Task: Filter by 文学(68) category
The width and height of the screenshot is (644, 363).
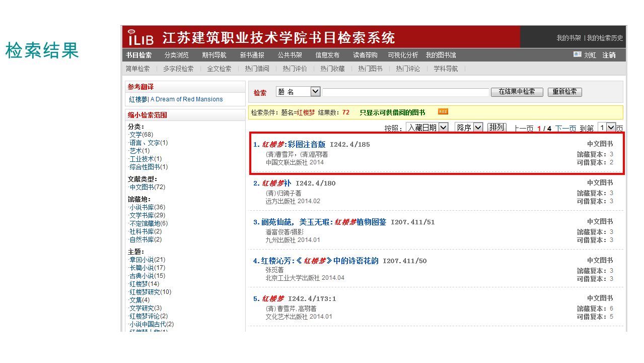Action: coord(141,135)
